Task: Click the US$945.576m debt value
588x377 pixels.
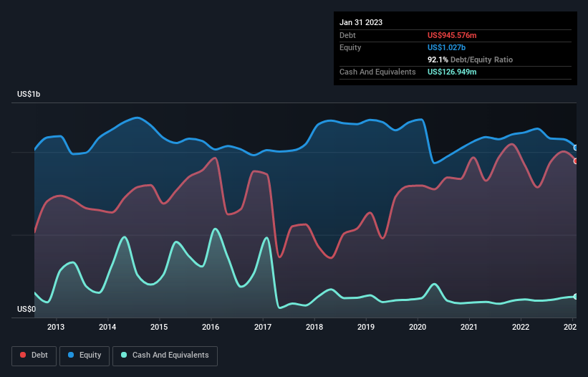Action: click(452, 35)
